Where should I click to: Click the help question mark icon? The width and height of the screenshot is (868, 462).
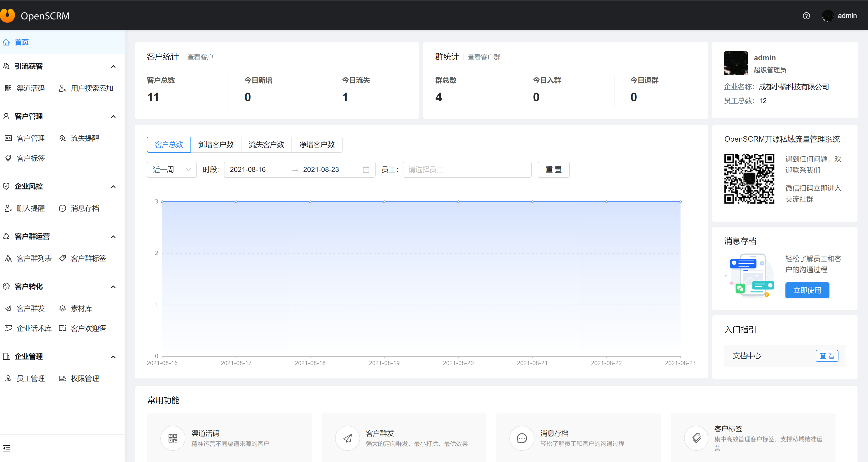point(806,16)
